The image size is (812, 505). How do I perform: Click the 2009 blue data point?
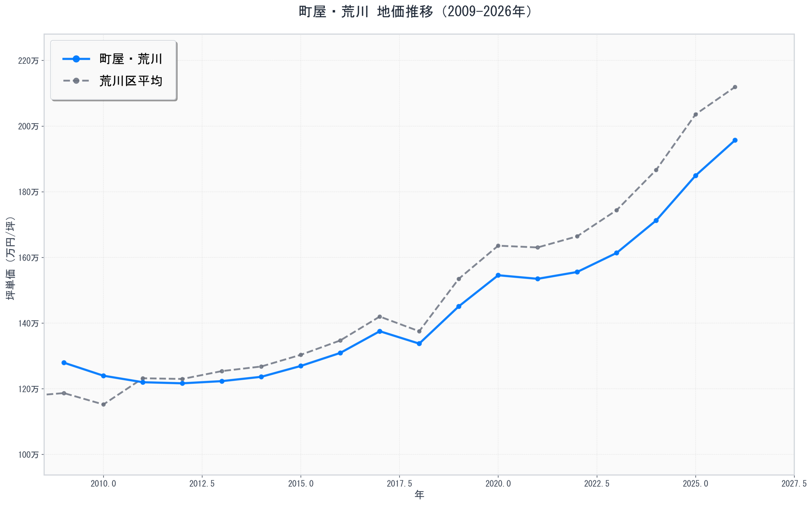[x=64, y=363]
